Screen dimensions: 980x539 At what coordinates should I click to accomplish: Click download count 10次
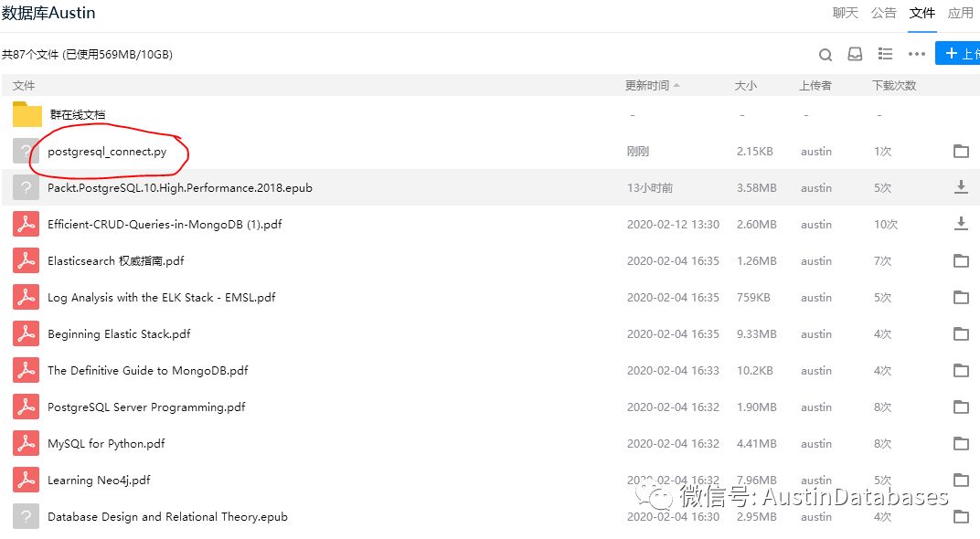(x=886, y=225)
